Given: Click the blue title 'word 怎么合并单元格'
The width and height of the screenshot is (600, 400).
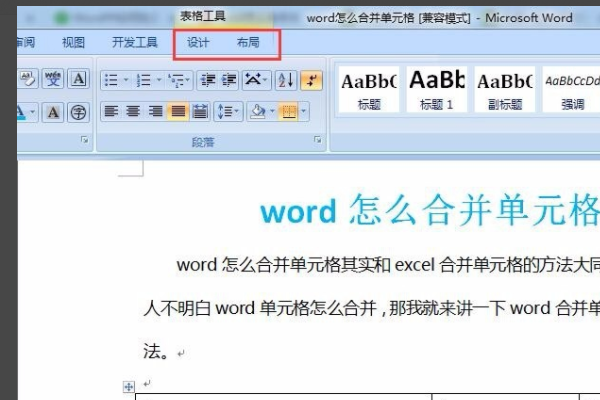Looking at the screenshot, I should click(x=430, y=211).
